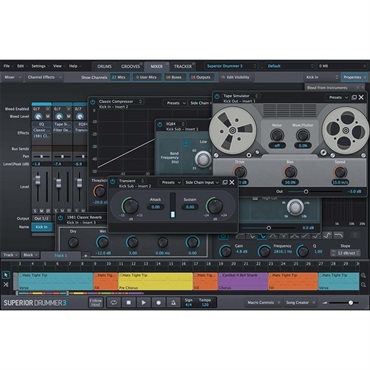This screenshot has width=370, height=370.
Task: Add a new track with plus button
Action: point(86,256)
